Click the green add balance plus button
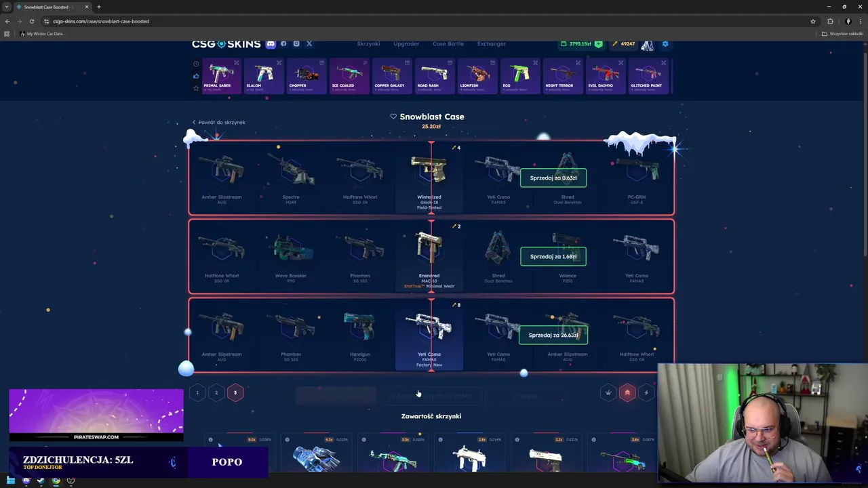The width and height of the screenshot is (868, 488). [x=598, y=44]
